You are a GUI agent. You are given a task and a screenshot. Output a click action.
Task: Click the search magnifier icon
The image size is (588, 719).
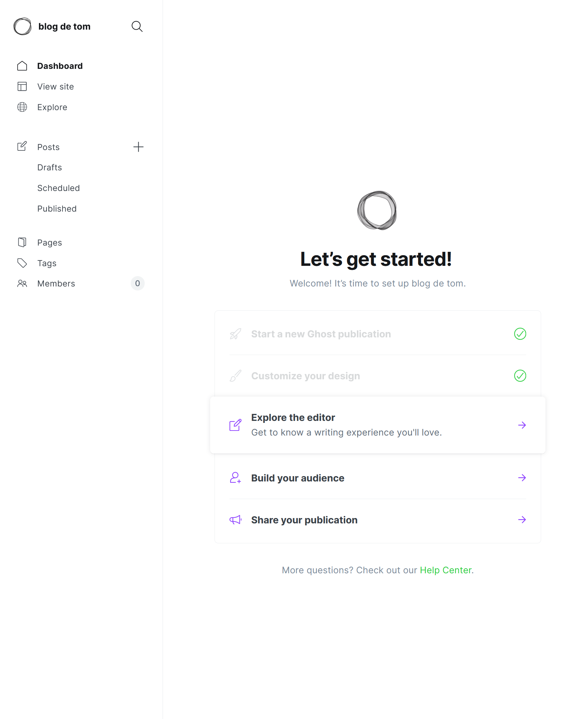point(137,26)
